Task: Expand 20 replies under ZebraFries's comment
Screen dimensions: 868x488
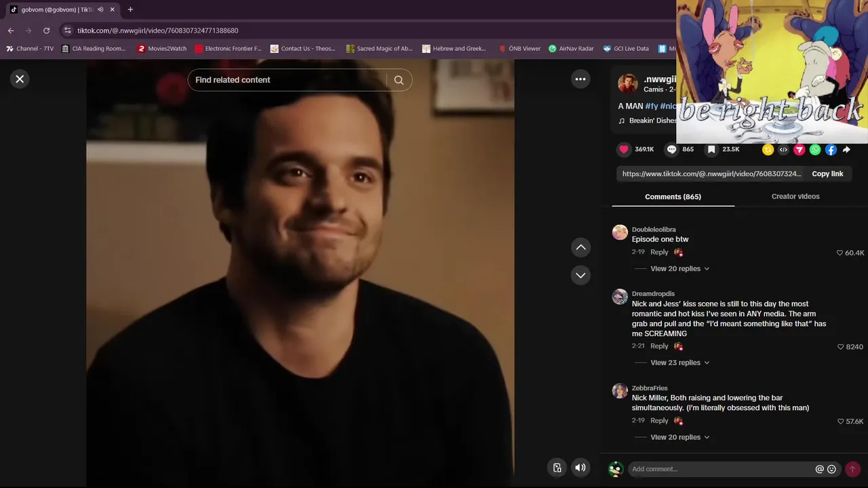Action: click(x=679, y=437)
